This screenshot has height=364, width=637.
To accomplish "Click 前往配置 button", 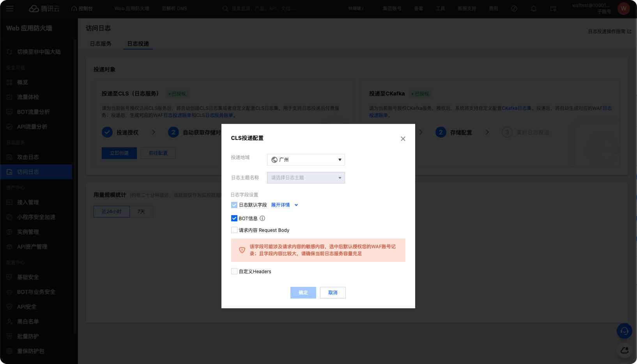I will click(158, 153).
